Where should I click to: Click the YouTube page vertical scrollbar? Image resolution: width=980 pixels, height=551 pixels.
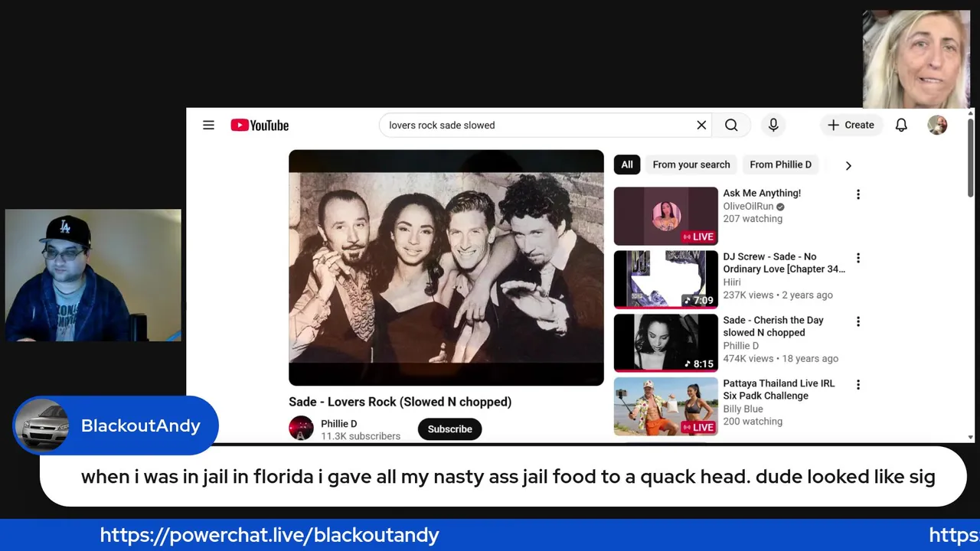(x=971, y=157)
